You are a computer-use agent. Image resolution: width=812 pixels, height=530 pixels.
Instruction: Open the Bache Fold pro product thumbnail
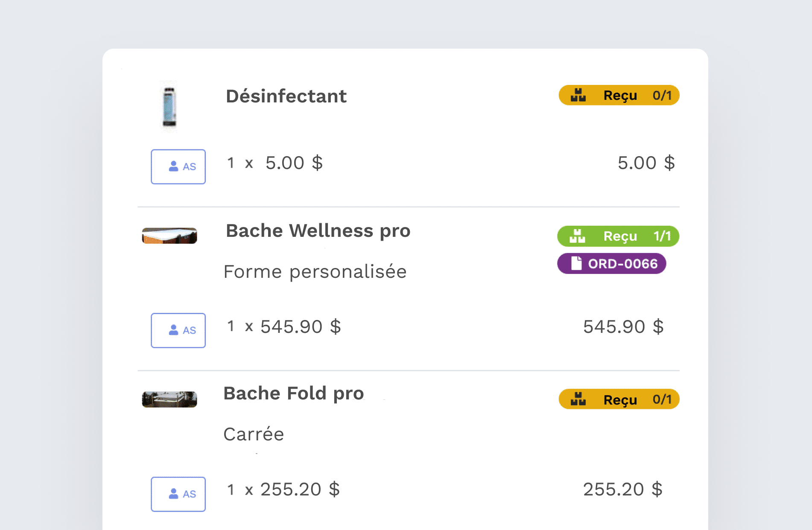click(169, 399)
